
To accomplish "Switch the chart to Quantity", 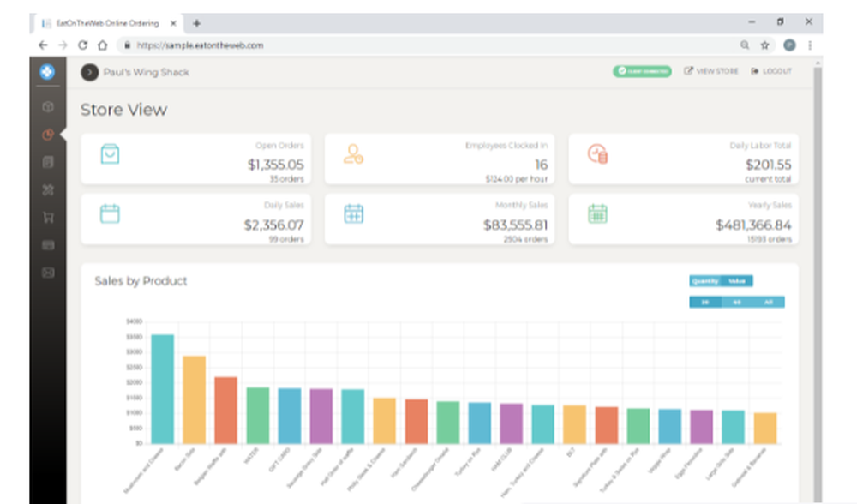I will tap(705, 281).
